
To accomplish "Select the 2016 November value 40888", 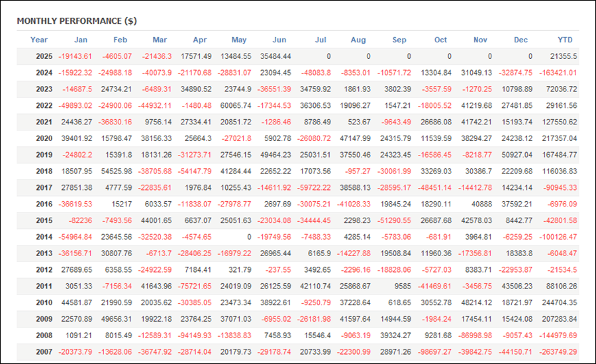I will click(x=481, y=204).
